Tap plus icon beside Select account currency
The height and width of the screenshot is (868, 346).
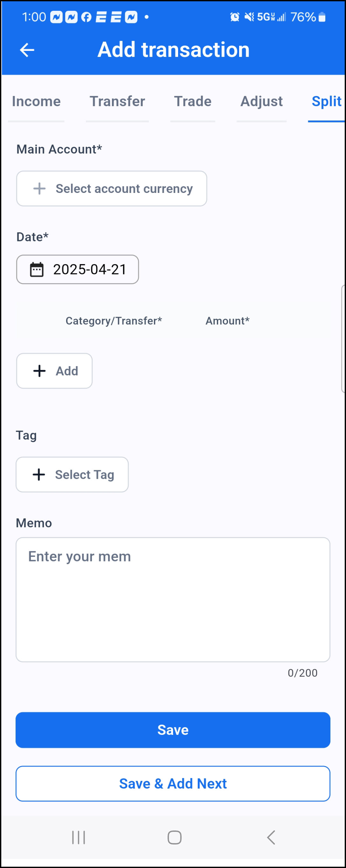click(x=39, y=189)
